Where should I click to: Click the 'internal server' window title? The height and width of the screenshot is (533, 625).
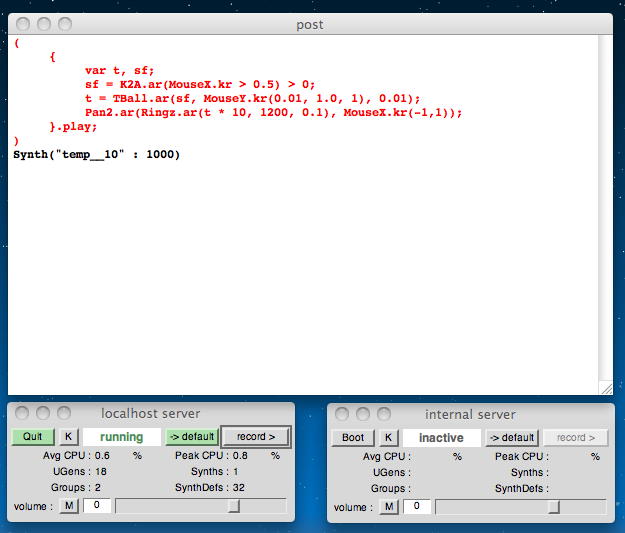[x=470, y=415]
